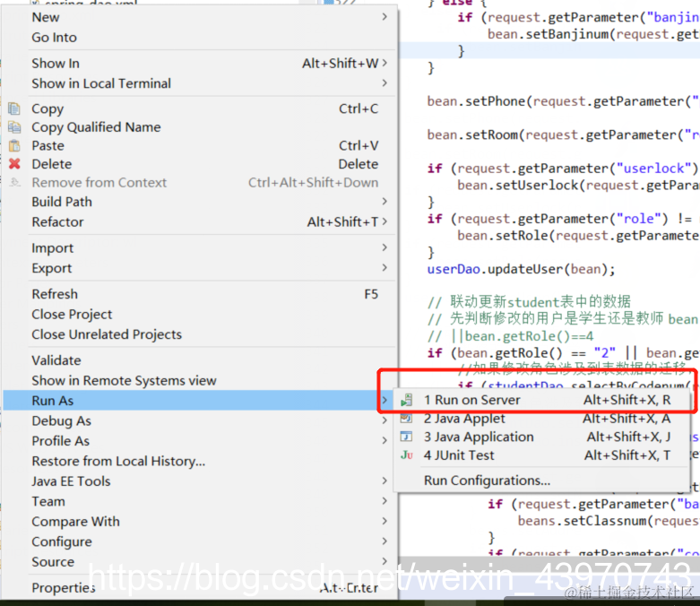
Task: Expand Show in Local Terminal arrow
Action: (385, 83)
